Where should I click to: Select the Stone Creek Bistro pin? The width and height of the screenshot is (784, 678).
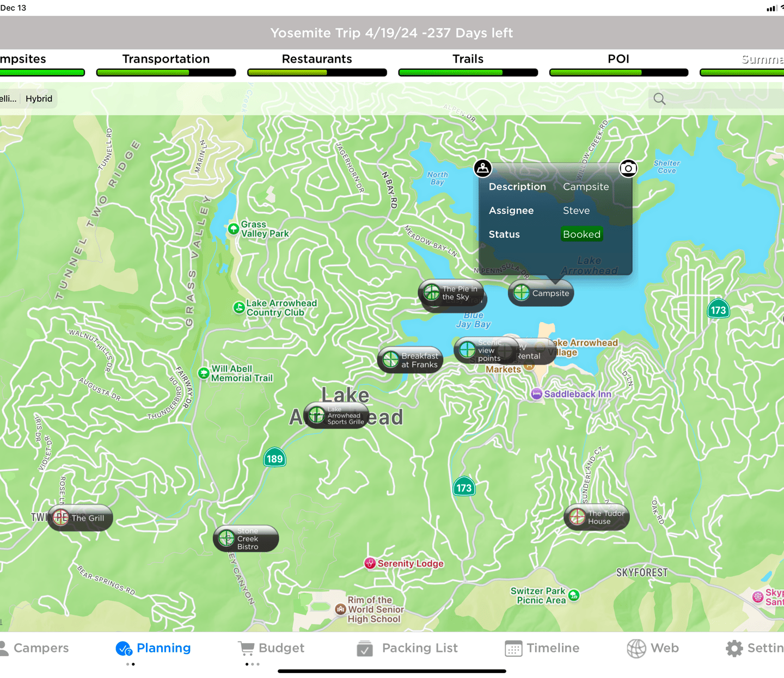tap(246, 539)
